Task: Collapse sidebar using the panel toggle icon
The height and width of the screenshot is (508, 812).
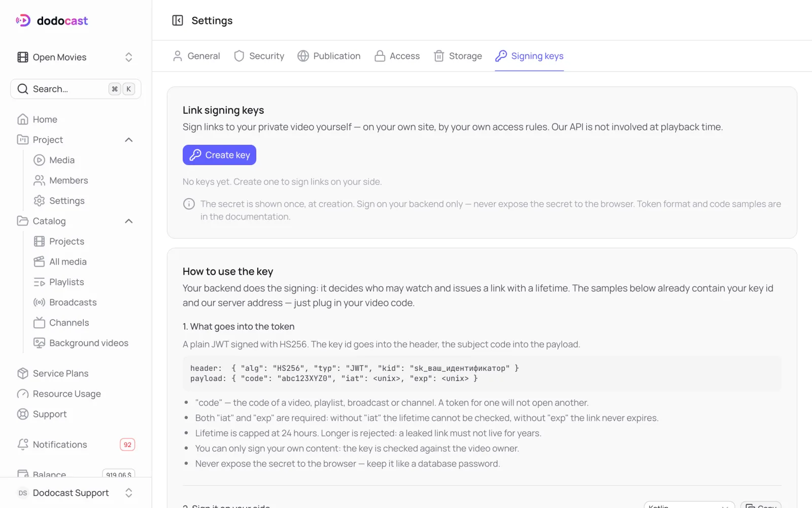Action: coord(178,20)
